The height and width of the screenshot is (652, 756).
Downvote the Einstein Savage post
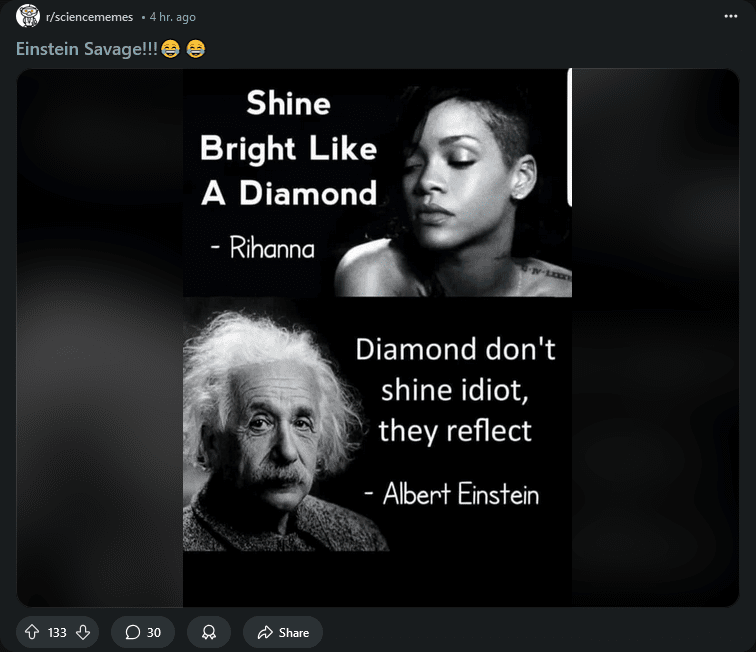pos(83,632)
